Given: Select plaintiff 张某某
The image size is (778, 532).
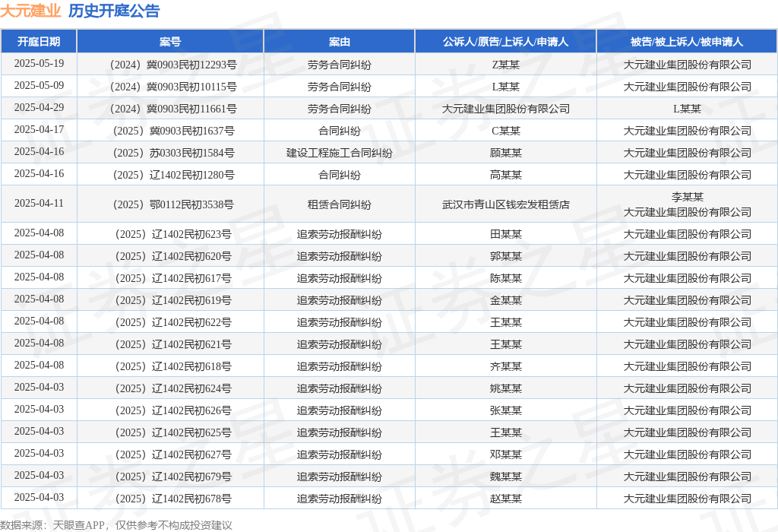Looking at the screenshot, I should coord(505,410).
